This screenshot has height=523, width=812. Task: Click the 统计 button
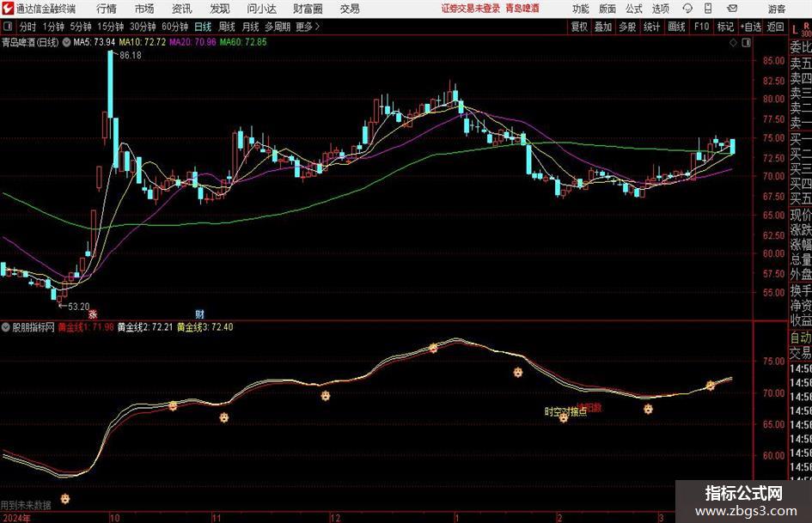[x=651, y=27]
